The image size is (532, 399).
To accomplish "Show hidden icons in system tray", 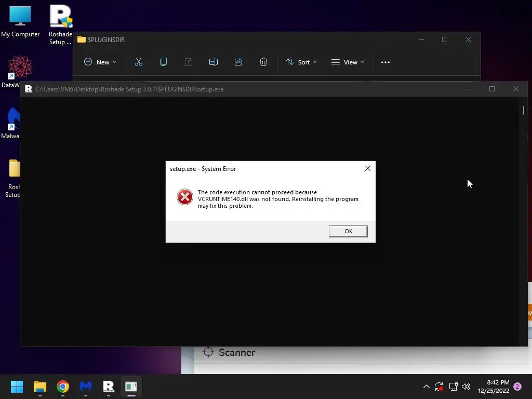I will click(427, 387).
